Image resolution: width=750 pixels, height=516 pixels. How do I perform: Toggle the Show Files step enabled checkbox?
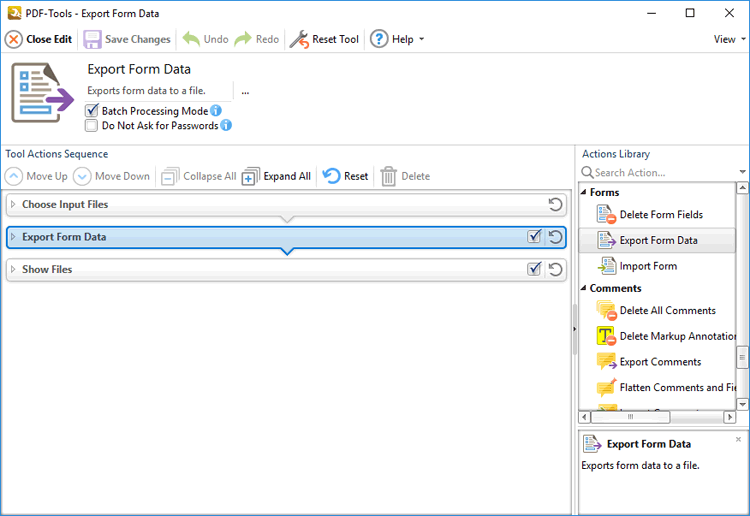coord(534,269)
